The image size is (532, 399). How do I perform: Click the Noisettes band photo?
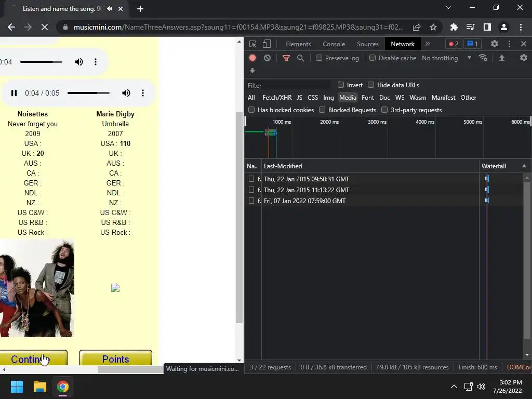[37, 288]
